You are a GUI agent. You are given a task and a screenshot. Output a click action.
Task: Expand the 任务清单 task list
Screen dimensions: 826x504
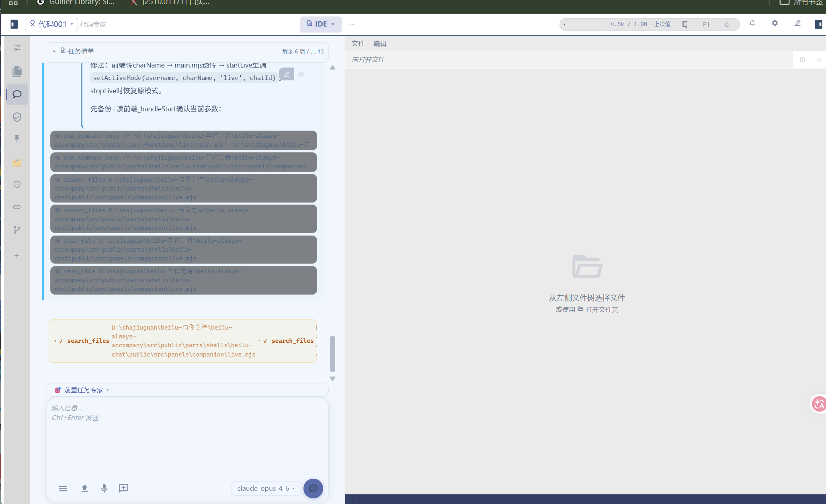pos(55,51)
